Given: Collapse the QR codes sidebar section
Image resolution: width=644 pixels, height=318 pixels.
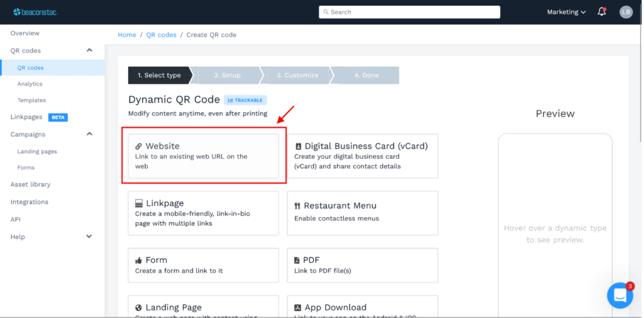Looking at the screenshot, I should coord(89,50).
